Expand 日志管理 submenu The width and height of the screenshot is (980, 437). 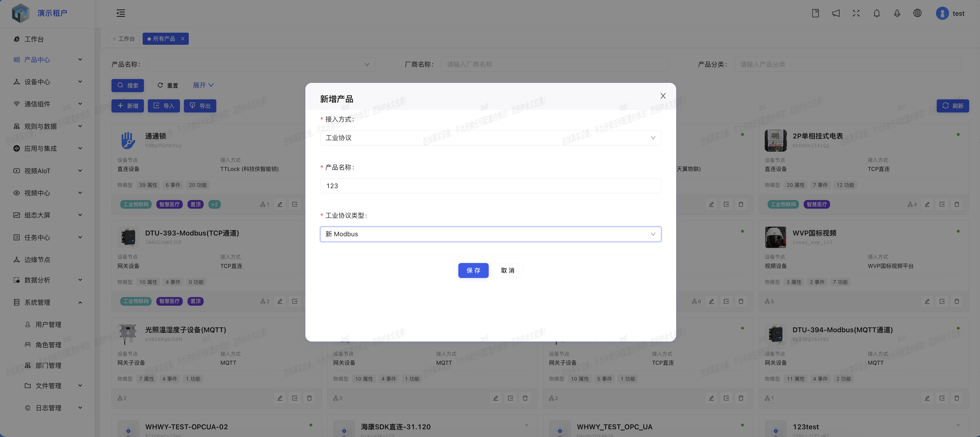click(53, 408)
